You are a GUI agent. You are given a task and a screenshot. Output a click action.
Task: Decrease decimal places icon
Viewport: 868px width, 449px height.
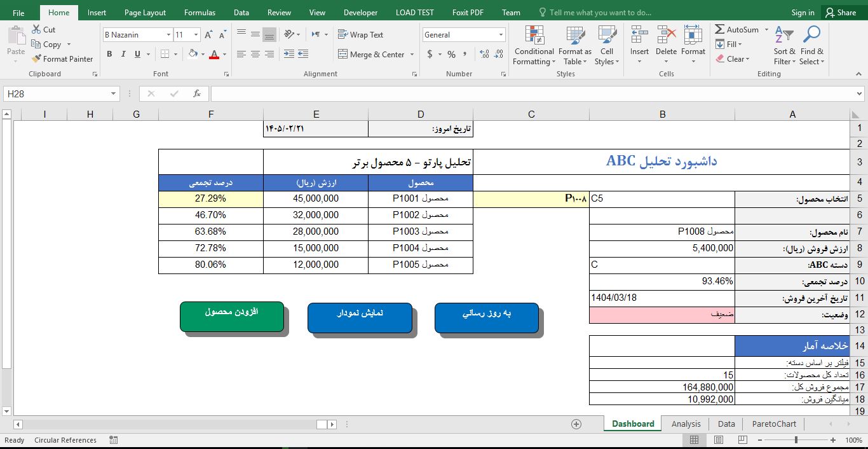click(499, 55)
